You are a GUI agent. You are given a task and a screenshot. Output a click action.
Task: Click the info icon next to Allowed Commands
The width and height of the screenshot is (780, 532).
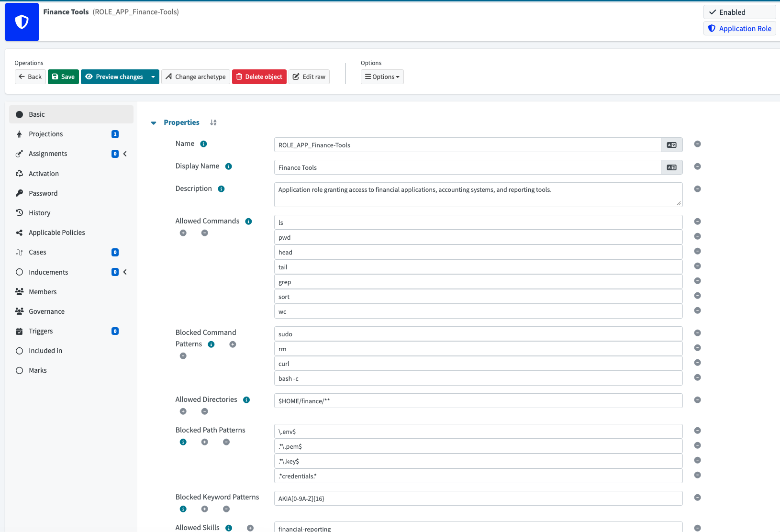[248, 221]
